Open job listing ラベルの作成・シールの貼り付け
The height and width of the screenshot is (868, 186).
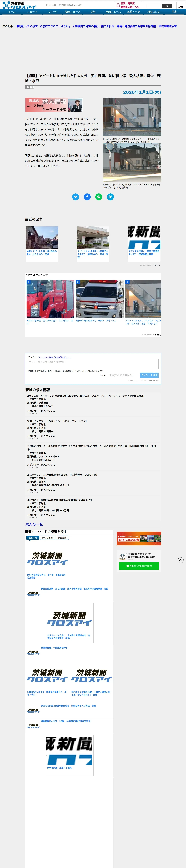click(92, 447)
